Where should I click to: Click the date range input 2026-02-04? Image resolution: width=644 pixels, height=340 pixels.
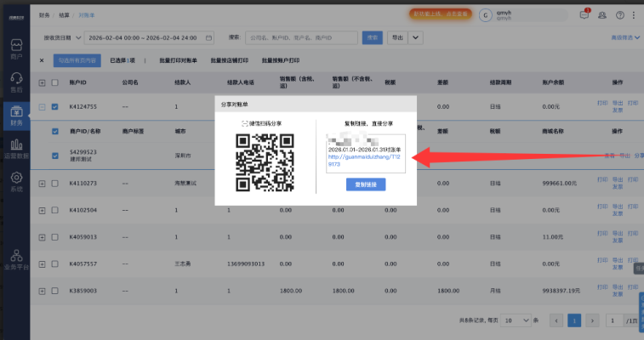149,37
